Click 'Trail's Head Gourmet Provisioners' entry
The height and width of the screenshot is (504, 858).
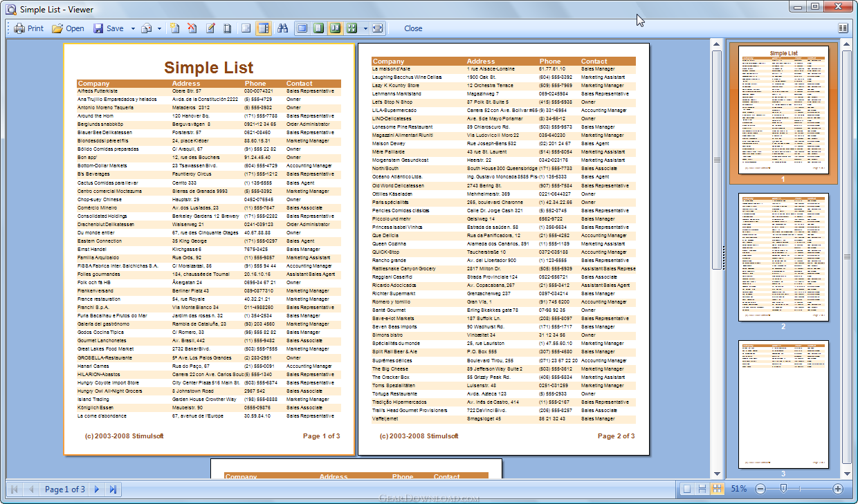pyautogui.click(x=410, y=410)
